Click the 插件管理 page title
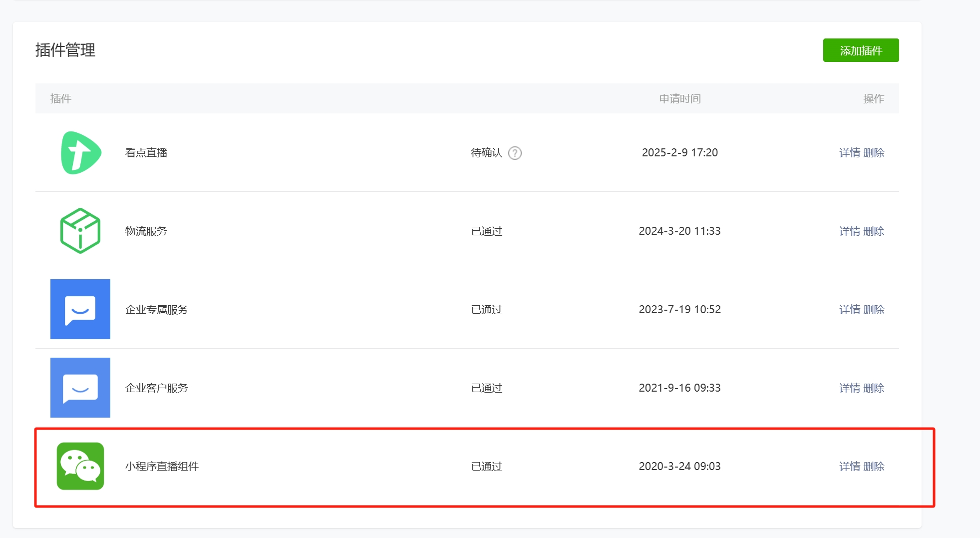This screenshot has height=538, width=980. pos(65,50)
